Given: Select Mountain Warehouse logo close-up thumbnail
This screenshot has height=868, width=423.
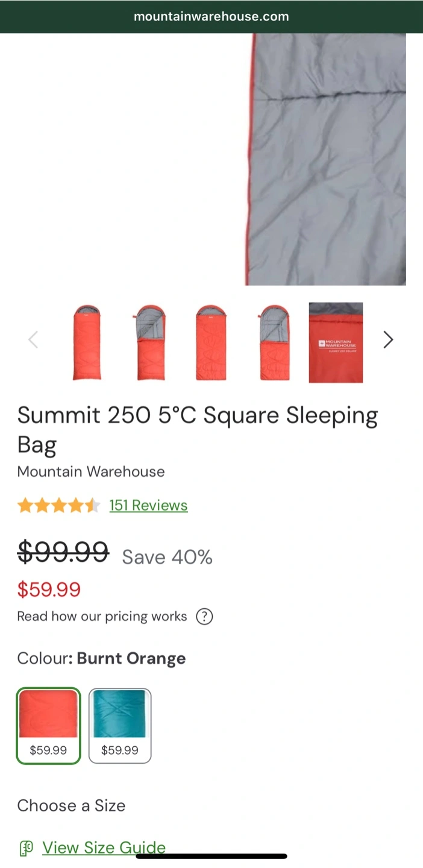Looking at the screenshot, I should click(x=336, y=342).
